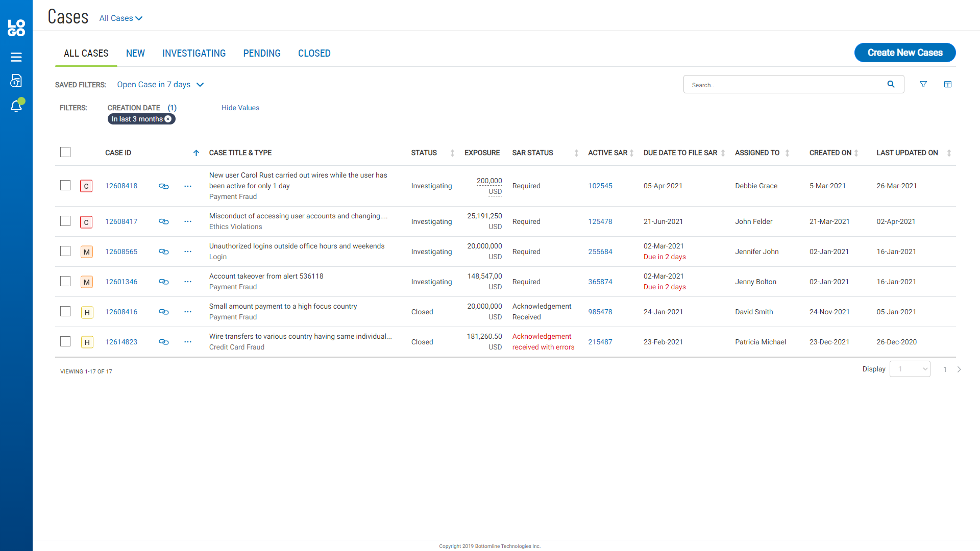Select checkbox for case 12608417

65,221
